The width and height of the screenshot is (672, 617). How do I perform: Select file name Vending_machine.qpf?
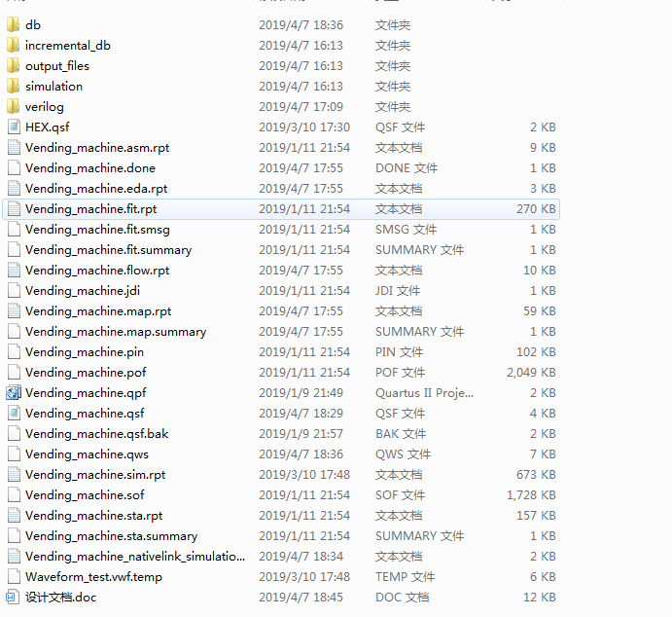86,393
